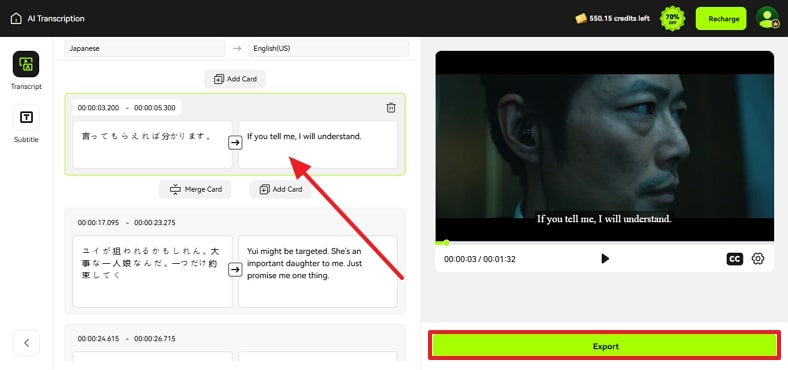
Task: Click the 00:00:03 / 00:01:32 time readout
Action: tap(479, 259)
